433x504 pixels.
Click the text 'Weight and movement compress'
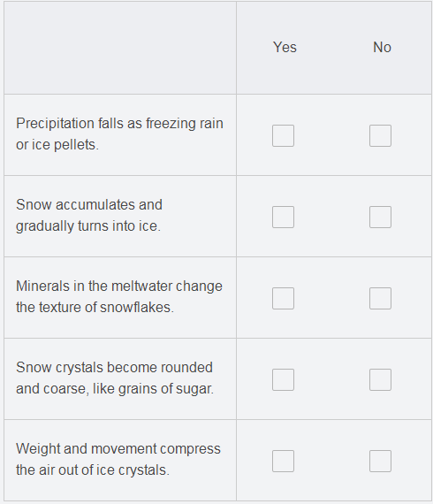118,448
